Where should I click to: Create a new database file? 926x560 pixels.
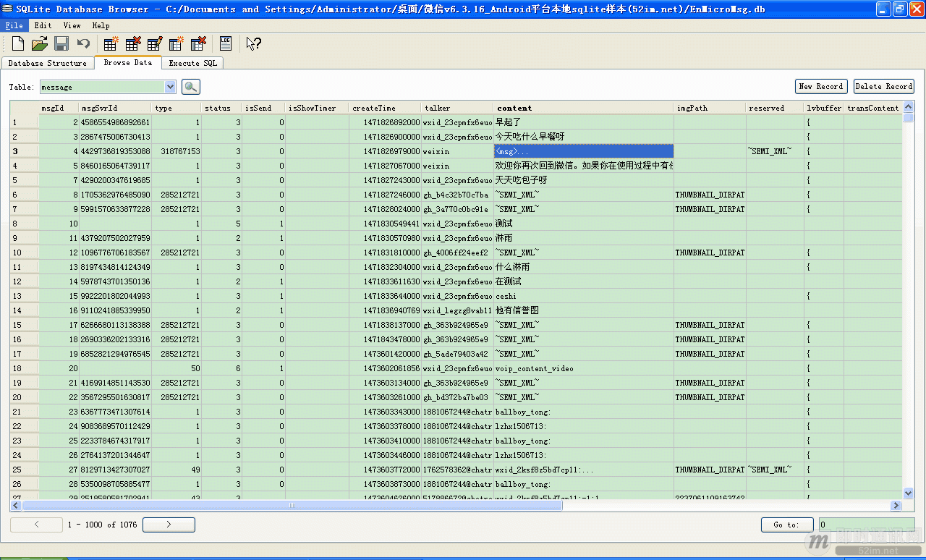[17, 43]
